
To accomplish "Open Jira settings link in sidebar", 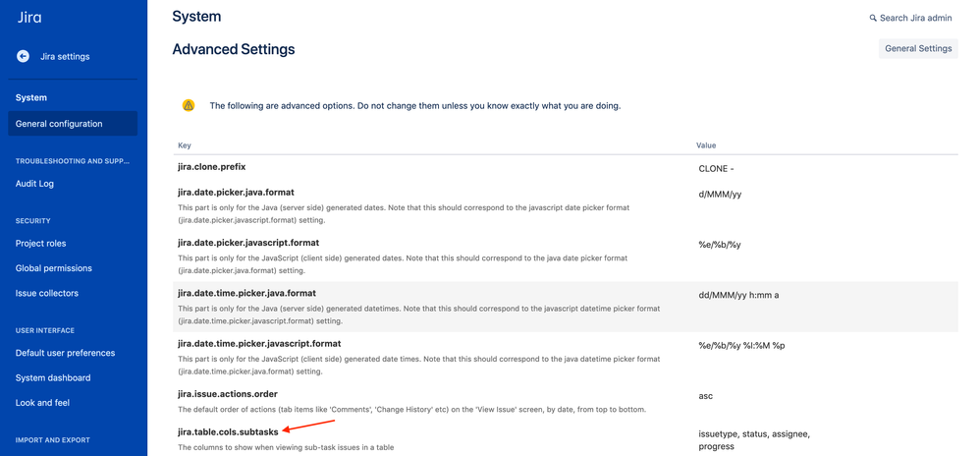I will coord(65,56).
